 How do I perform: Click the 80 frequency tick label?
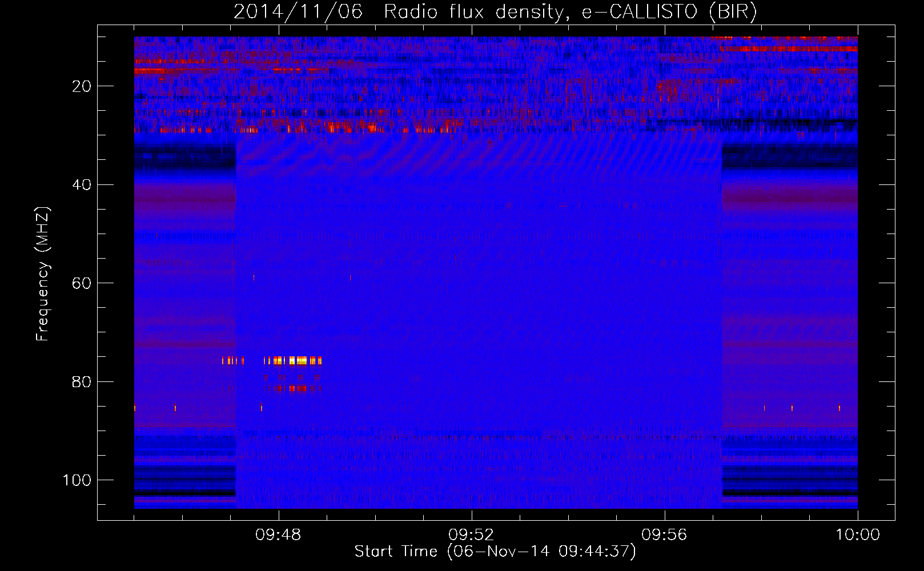(82, 382)
